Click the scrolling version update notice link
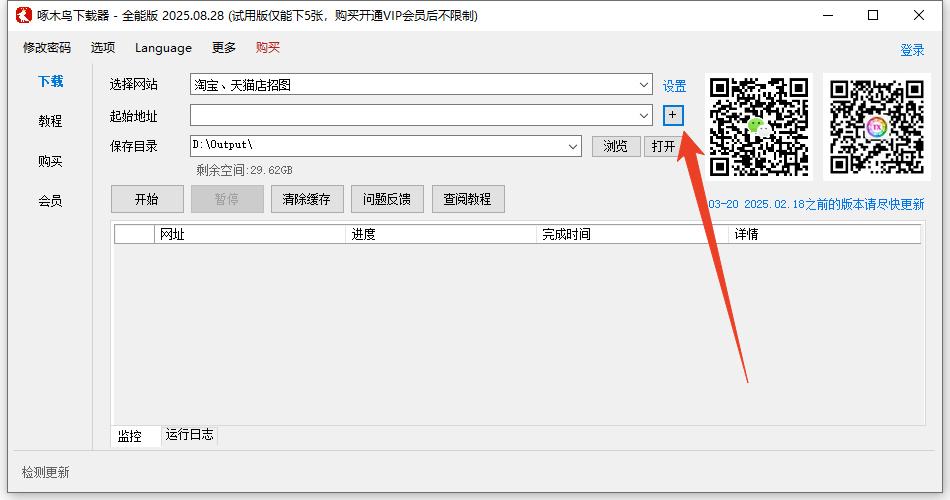The height and width of the screenshot is (500, 950). [x=816, y=204]
